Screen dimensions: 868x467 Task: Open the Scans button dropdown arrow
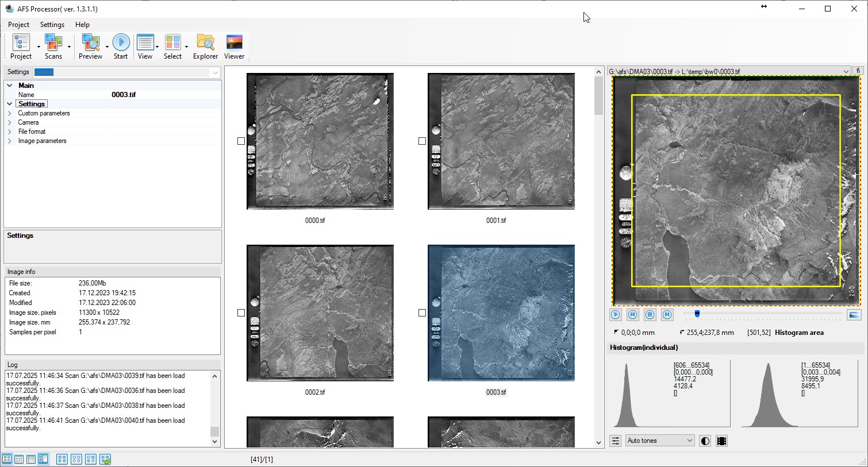click(69, 47)
